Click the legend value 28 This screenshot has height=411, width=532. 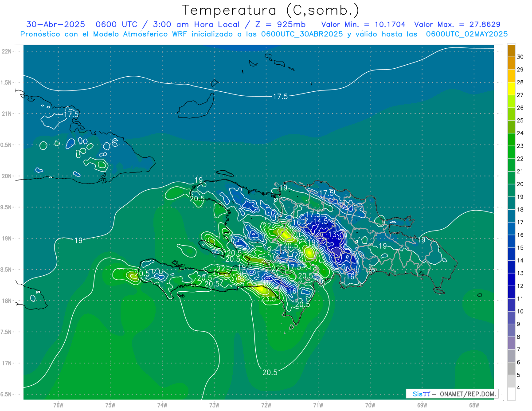[520, 82]
